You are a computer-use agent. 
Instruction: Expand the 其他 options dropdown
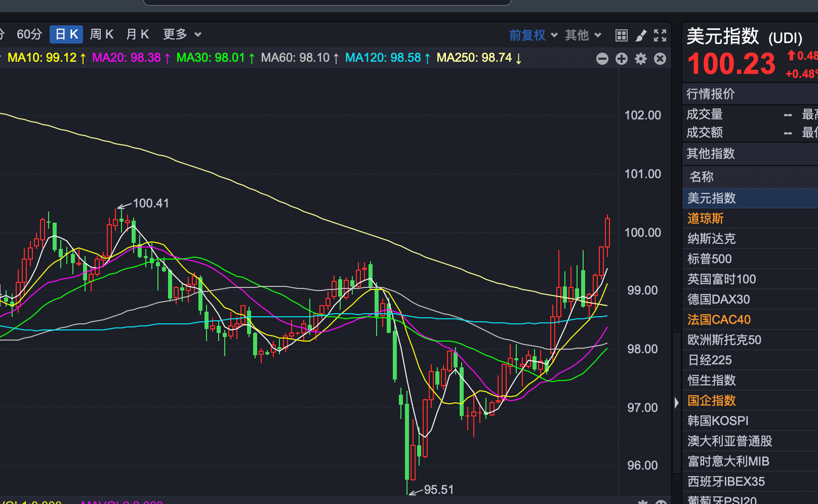(x=583, y=35)
